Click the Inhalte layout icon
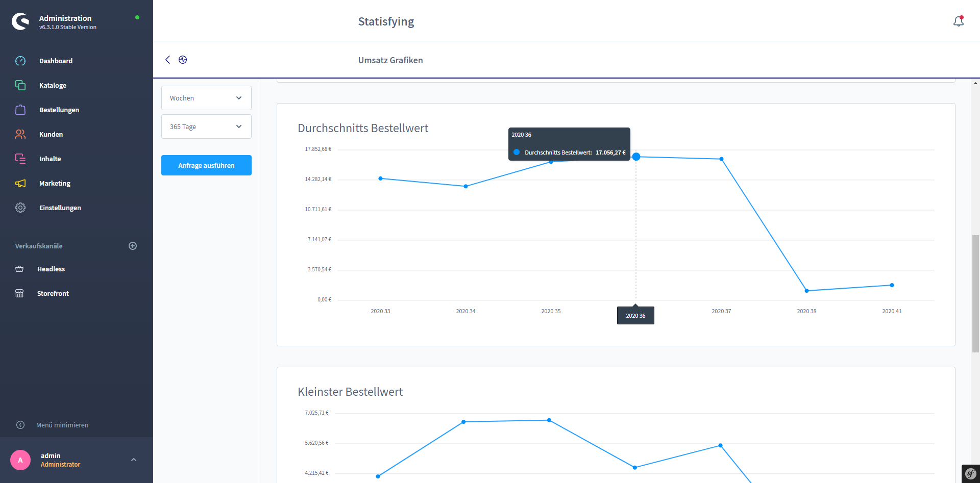Viewport: 980px width, 483px height. pyautogui.click(x=20, y=159)
